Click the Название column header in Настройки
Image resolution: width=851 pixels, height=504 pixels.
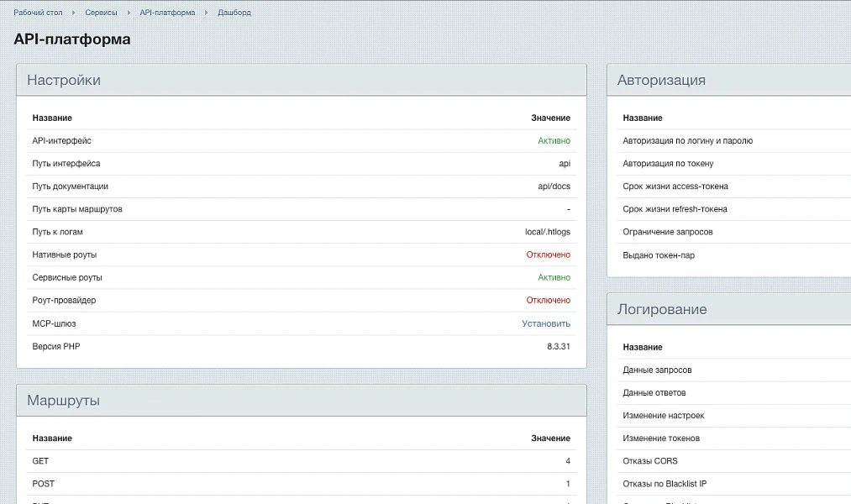[52, 118]
